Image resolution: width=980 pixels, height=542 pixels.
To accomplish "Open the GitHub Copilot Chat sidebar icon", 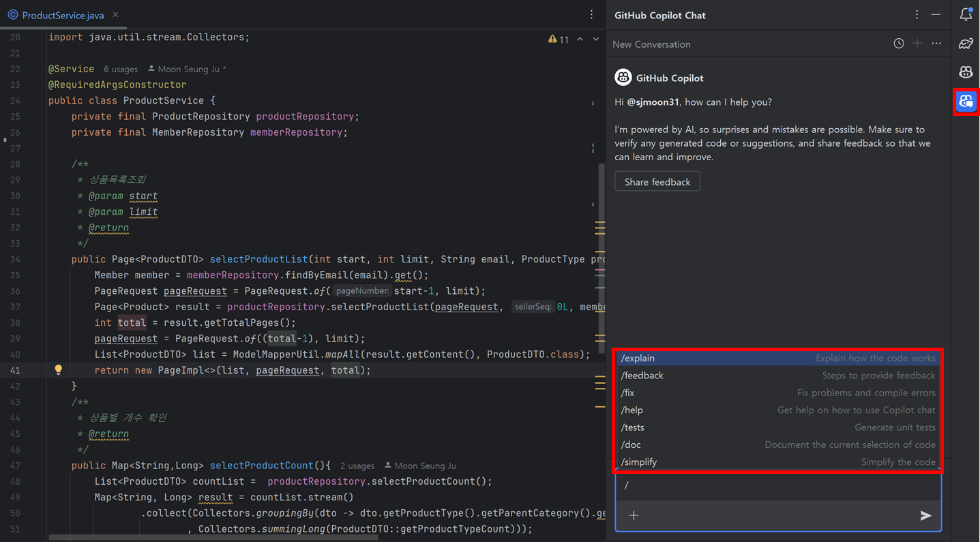I will pos(966,102).
